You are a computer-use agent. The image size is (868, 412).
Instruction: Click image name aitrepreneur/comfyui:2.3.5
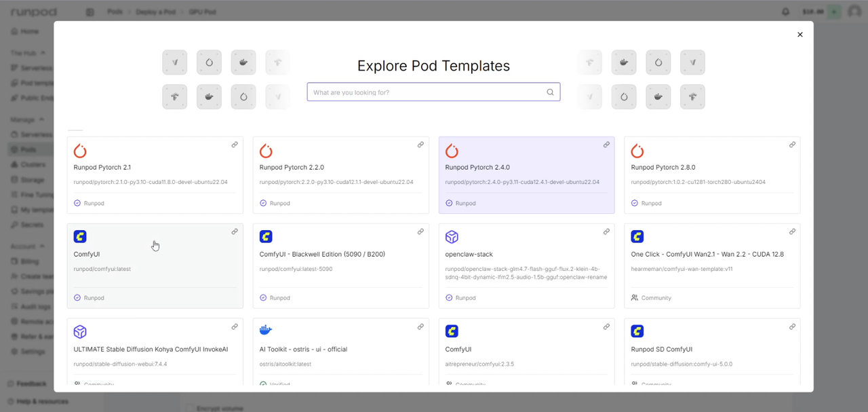[x=479, y=364]
